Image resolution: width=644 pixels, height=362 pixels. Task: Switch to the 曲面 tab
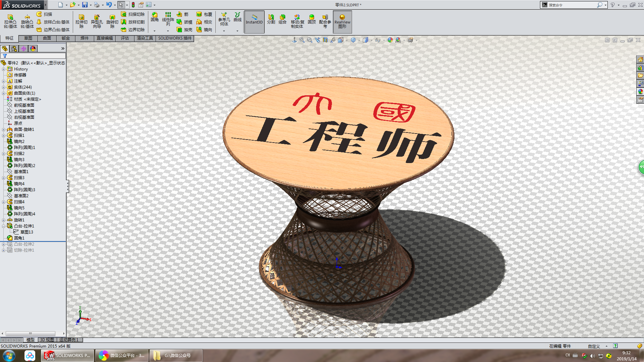[47, 38]
